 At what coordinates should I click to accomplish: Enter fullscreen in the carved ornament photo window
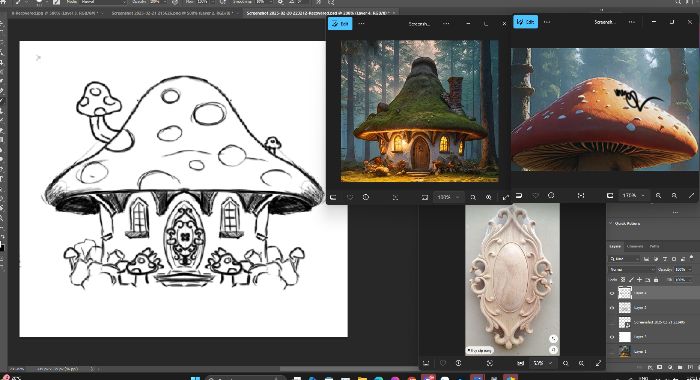click(598, 363)
